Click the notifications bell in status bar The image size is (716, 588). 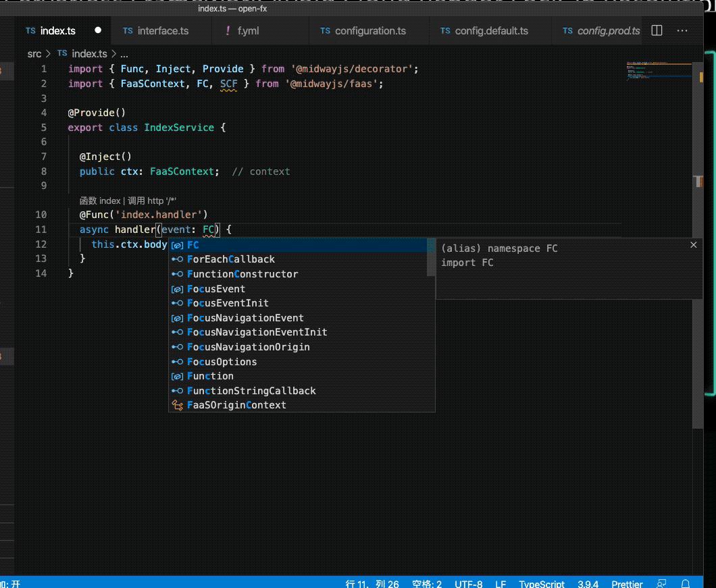[x=686, y=584]
